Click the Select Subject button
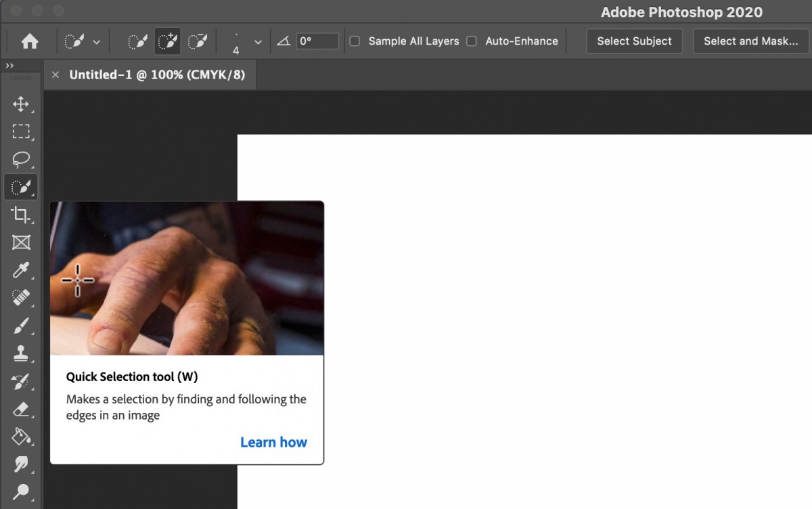This screenshot has width=812, height=509. (634, 41)
